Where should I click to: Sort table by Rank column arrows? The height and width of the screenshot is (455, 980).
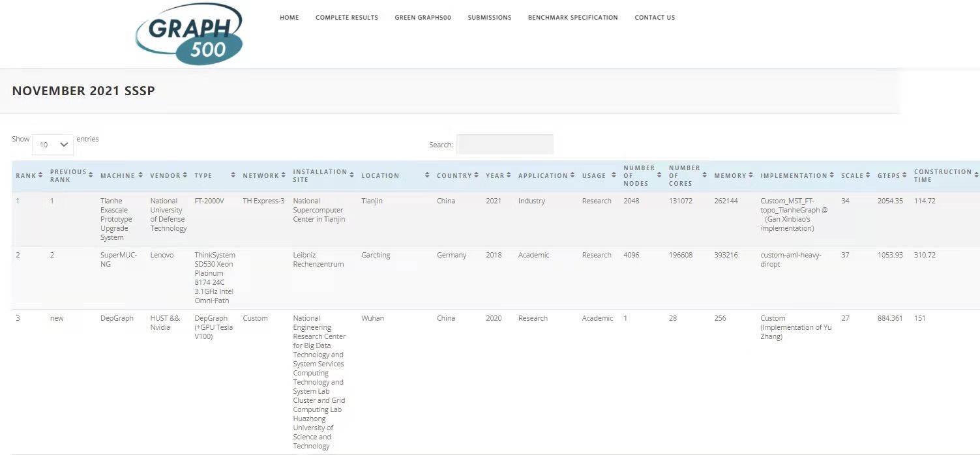coord(40,176)
